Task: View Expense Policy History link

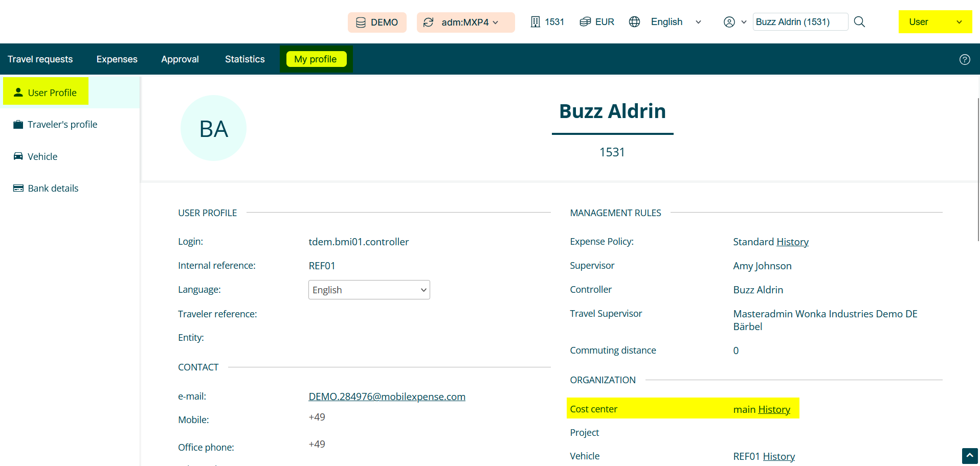Action: tap(792, 242)
